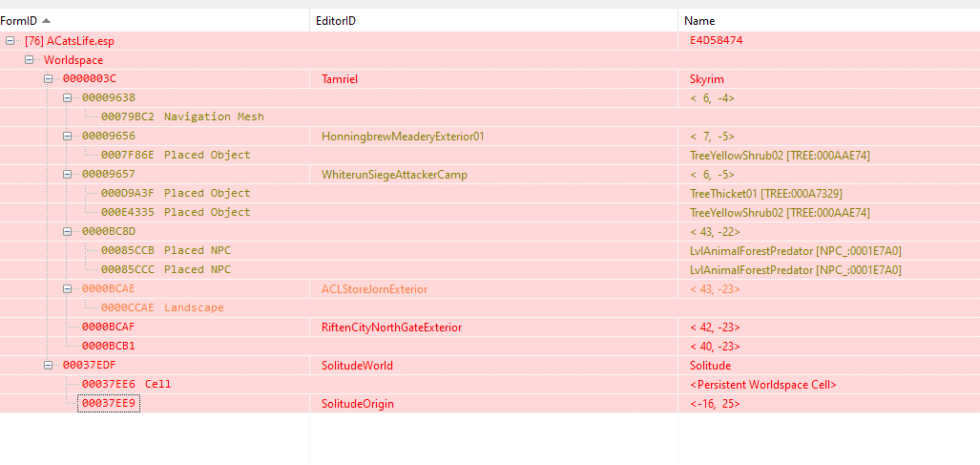Click the 0000003C FormID label
Screen dimensions: 980x465
click(90, 78)
